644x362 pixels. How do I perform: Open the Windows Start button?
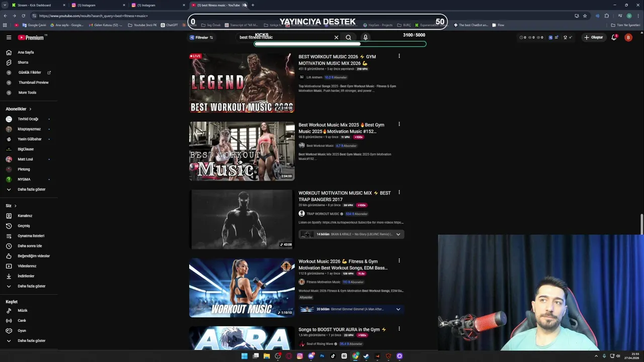click(x=245, y=356)
